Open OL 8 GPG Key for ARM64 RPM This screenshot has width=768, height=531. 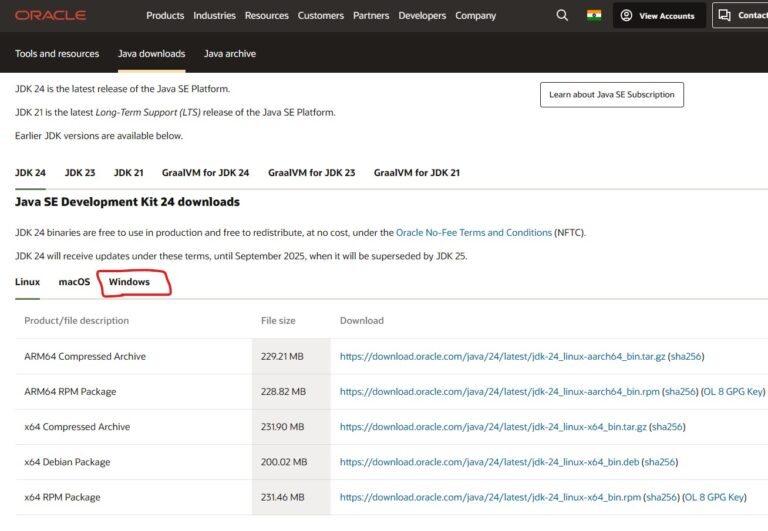[733, 392]
